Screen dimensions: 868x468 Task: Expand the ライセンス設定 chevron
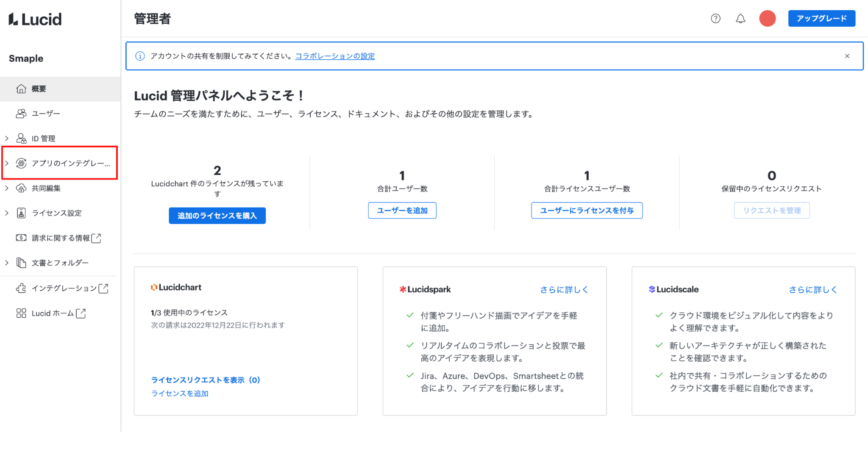point(7,213)
